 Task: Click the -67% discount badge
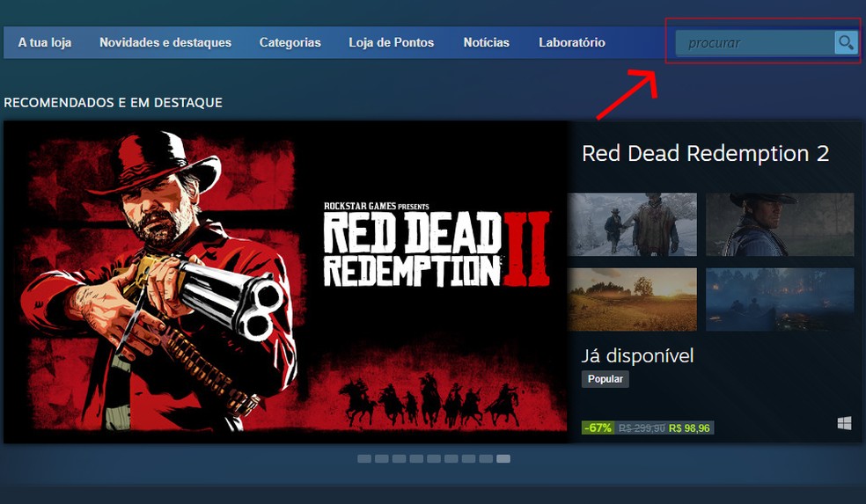598,427
